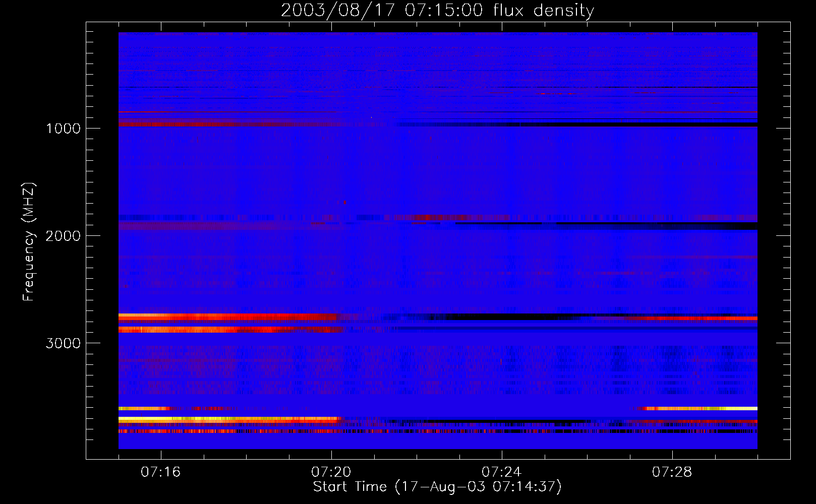The image size is (816, 504).
Task: Click the "07:28" time tick label
Action: pyautogui.click(x=672, y=472)
